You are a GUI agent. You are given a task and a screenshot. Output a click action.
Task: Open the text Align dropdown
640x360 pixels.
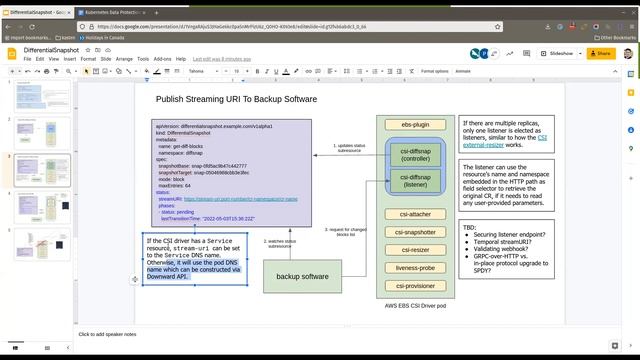tap(332, 71)
